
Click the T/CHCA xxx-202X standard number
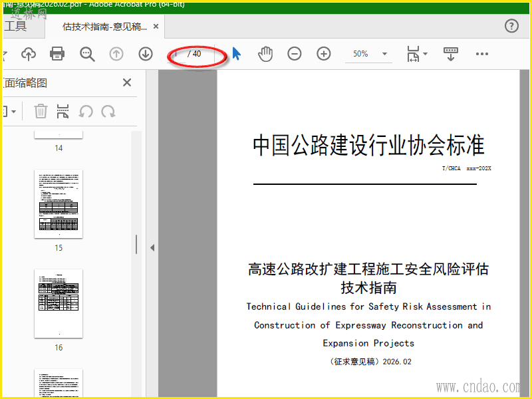[x=467, y=168]
